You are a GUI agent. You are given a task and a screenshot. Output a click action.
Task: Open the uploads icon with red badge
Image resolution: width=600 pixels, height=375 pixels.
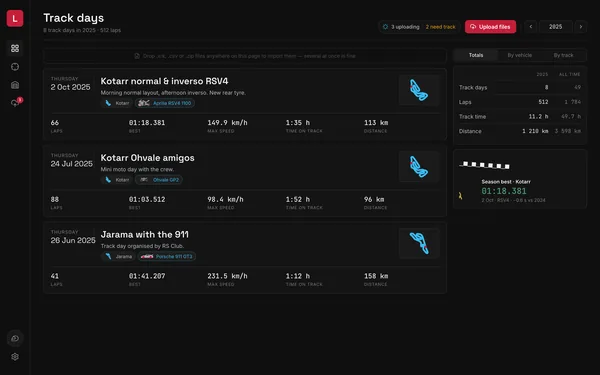pos(15,103)
